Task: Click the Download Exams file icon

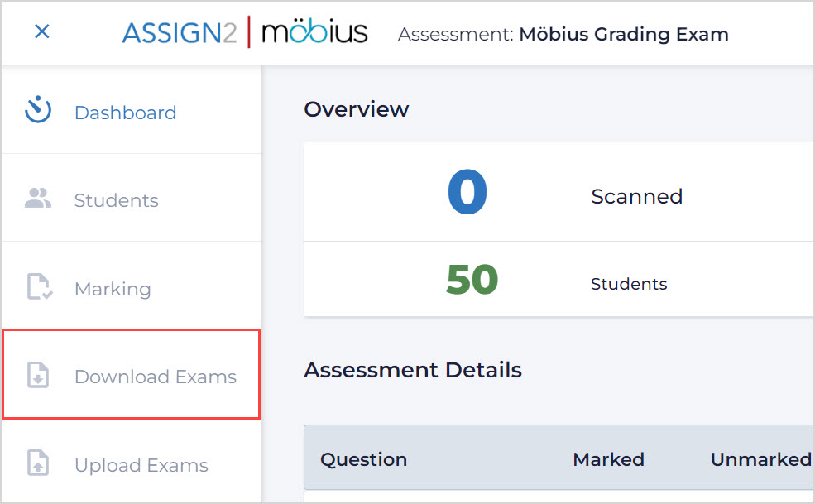Action: pos(39,377)
